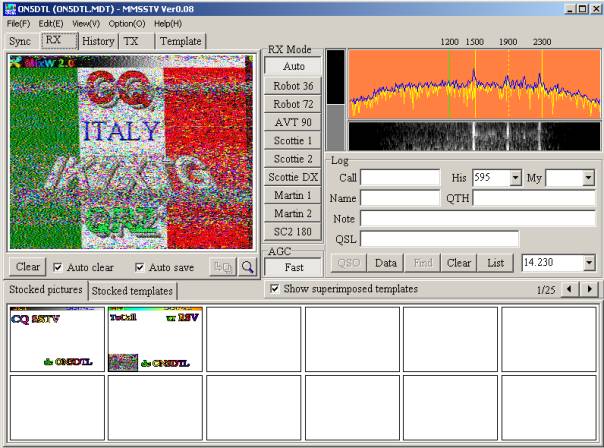Switch to the RX tab
The width and height of the screenshot is (604, 448).
(59, 40)
